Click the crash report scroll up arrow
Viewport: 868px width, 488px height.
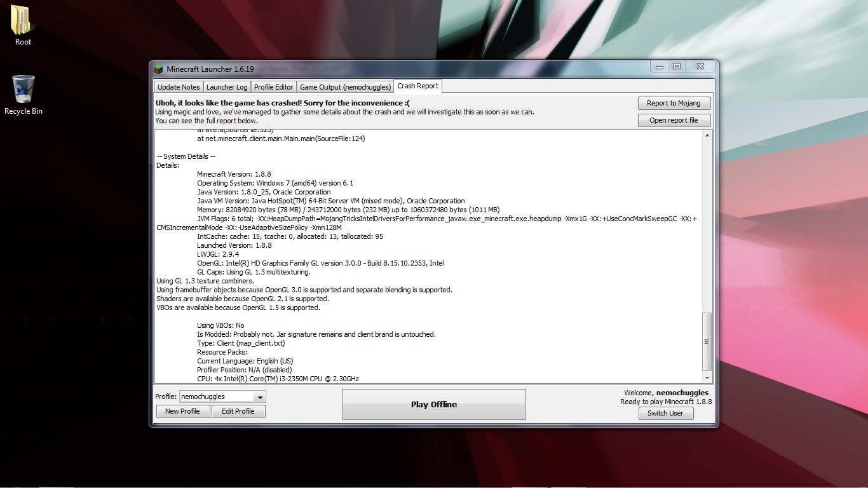pyautogui.click(x=707, y=135)
